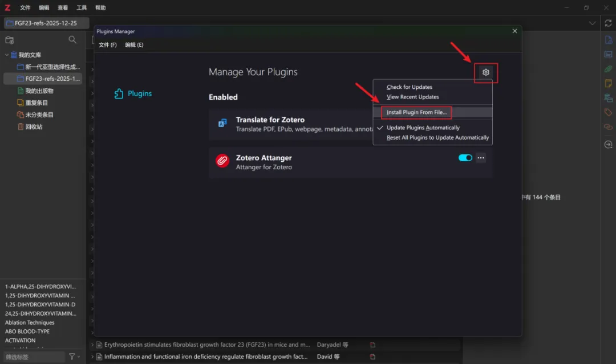Open the Zotero 工具 menu
616x364 pixels.
82,7
